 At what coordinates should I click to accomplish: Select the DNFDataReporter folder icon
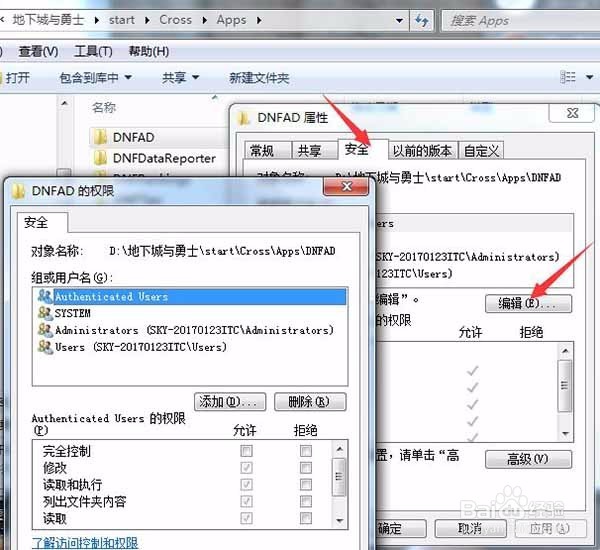click(100, 158)
